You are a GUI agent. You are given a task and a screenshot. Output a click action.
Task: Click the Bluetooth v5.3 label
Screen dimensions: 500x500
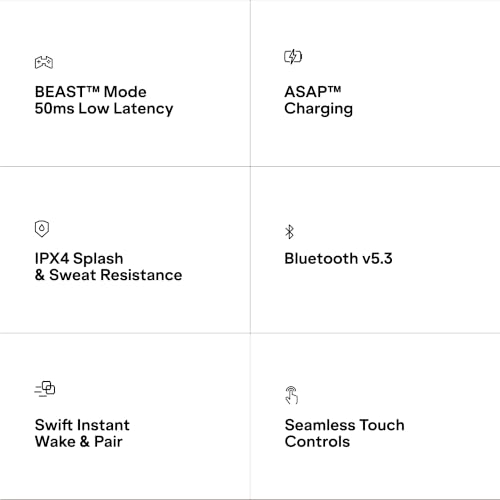tap(338, 259)
